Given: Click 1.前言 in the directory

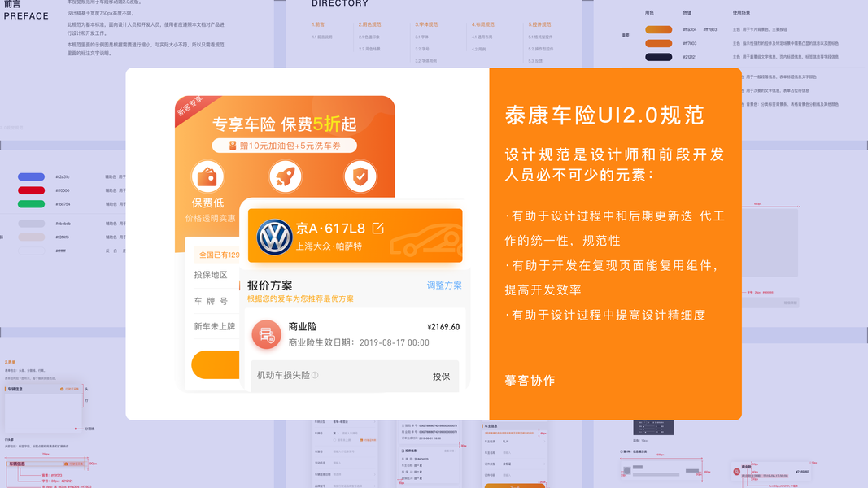Looking at the screenshot, I should pyautogui.click(x=318, y=24).
